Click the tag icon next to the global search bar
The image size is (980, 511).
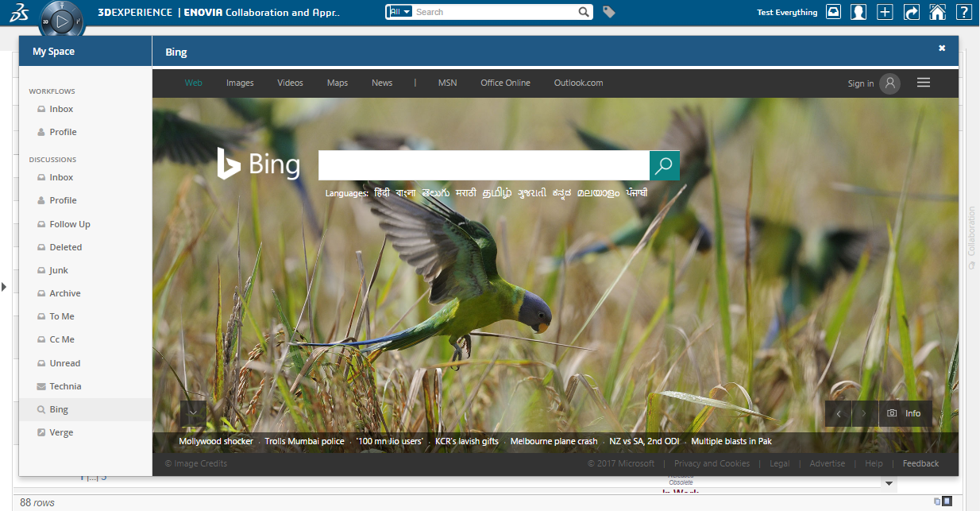[608, 11]
